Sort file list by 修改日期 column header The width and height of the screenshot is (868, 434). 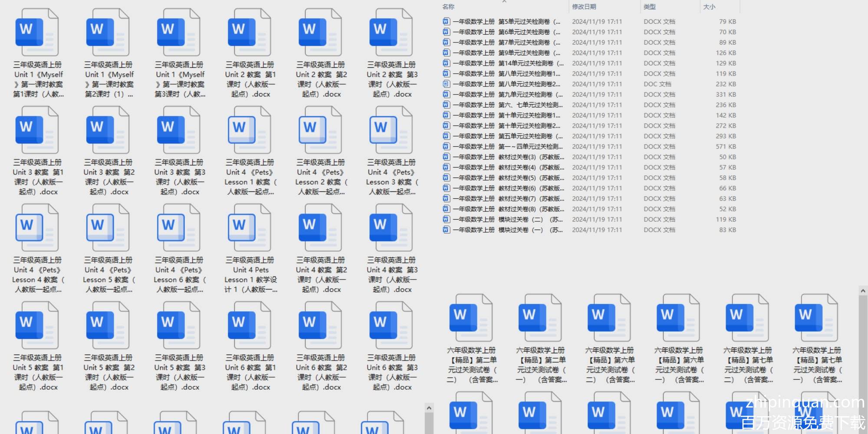584,7
